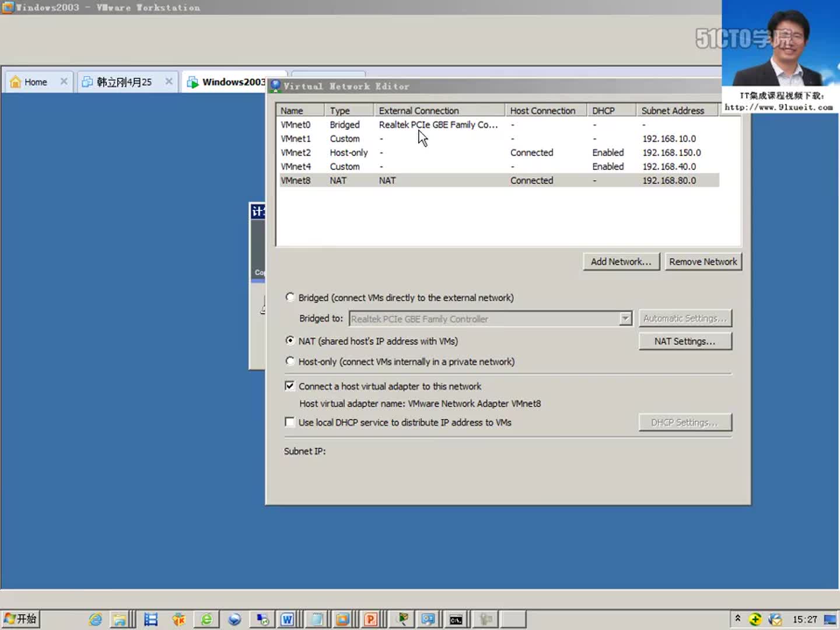Click Realtek PCIe GBE Family cell
The width and height of the screenshot is (840, 630).
click(439, 125)
